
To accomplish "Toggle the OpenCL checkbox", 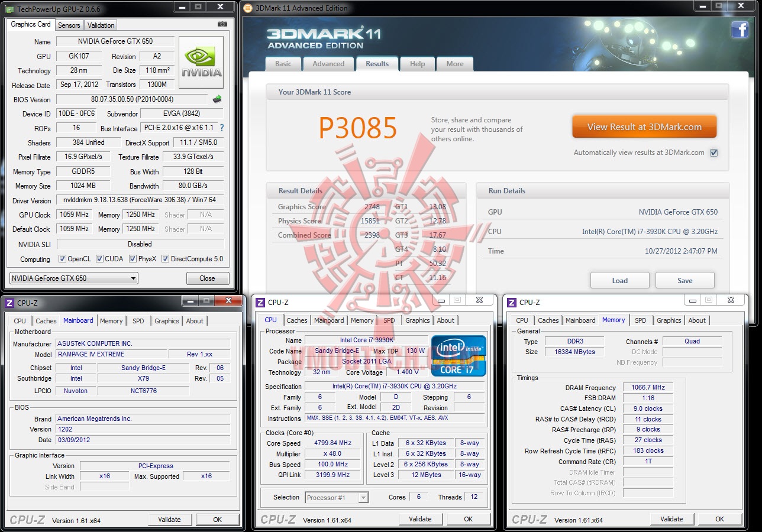I will [62, 259].
